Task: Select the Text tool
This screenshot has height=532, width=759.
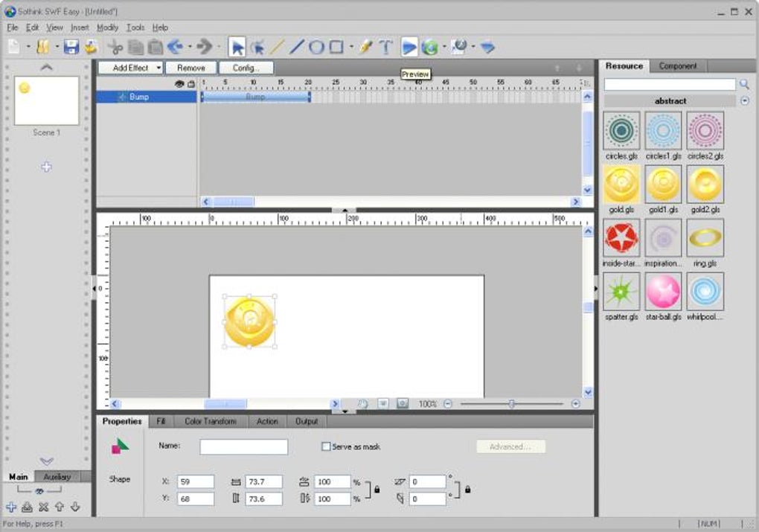Action: coord(385,48)
